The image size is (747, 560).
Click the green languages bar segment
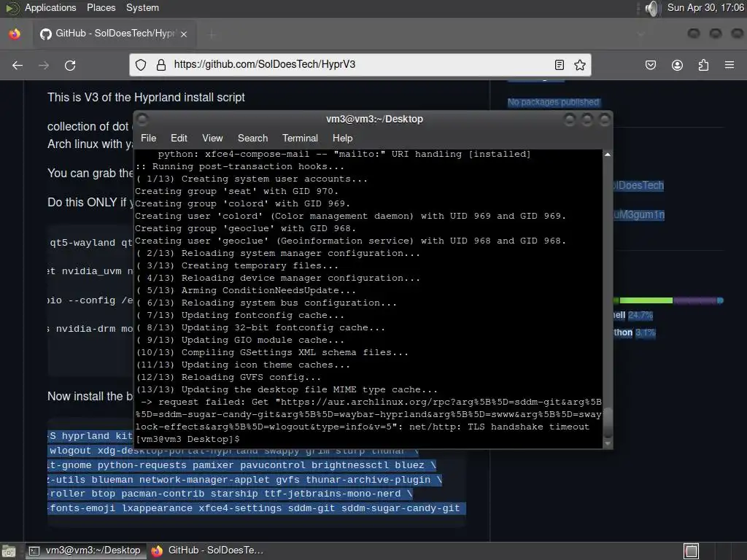click(646, 300)
